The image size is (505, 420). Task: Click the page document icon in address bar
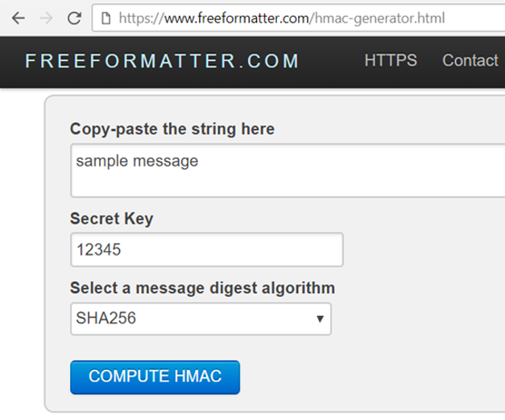(106, 18)
